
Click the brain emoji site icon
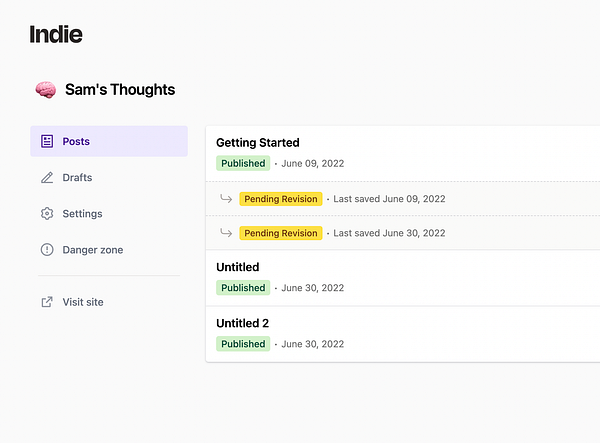pyautogui.click(x=45, y=90)
